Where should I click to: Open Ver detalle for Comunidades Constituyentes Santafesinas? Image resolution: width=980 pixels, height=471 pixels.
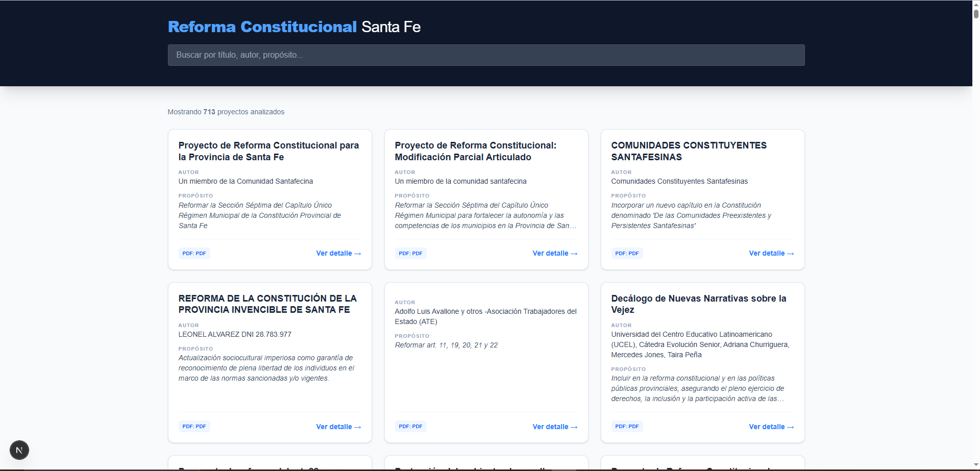[x=771, y=254]
